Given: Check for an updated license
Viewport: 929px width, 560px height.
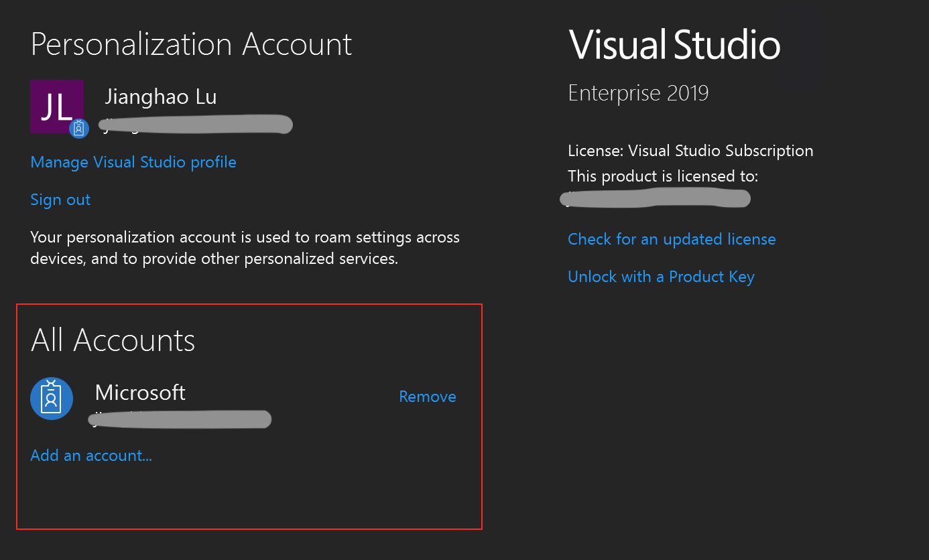Looking at the screenshot, I should pyautogui.click(x=672, y=239).
